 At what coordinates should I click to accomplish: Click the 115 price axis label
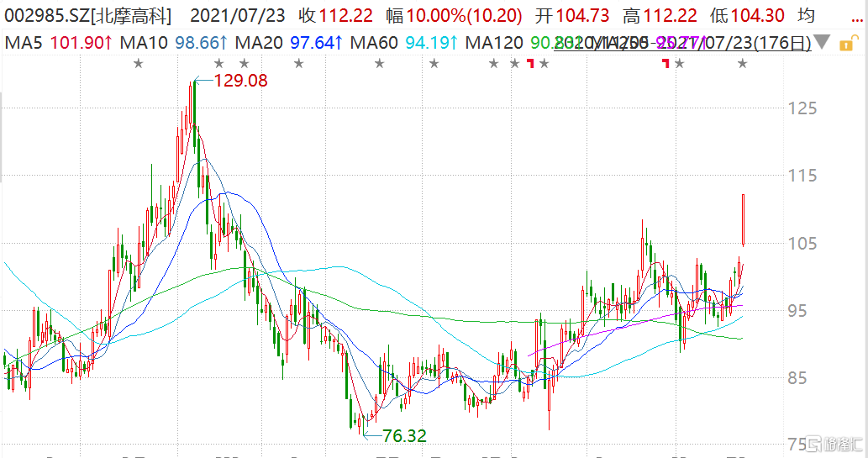click(802, 176)
